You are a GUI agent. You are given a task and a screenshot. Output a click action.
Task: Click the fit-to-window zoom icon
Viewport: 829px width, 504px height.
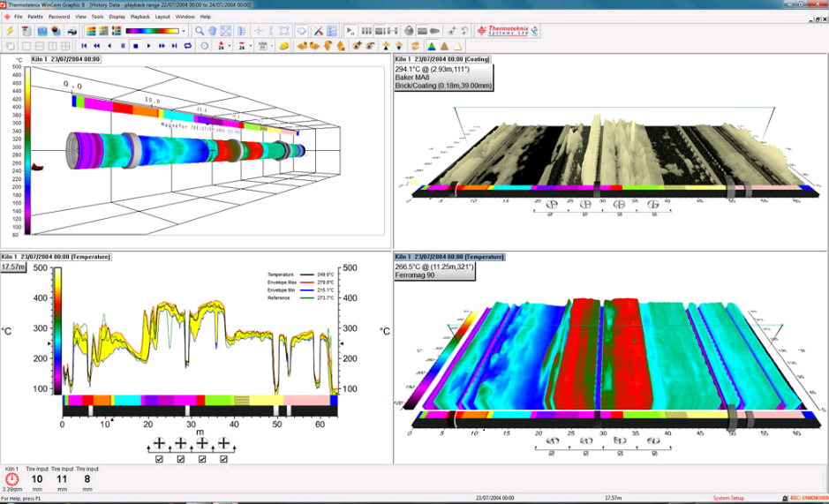coord(226,31)
